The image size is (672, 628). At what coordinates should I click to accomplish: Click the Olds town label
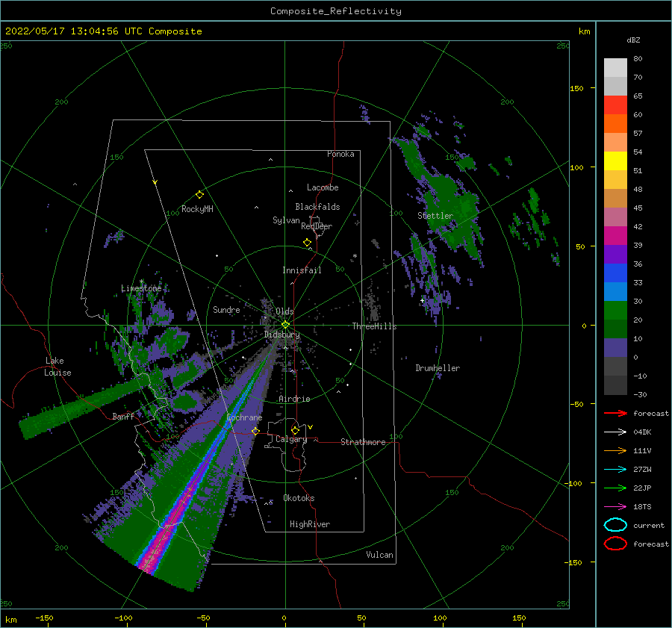284,311
